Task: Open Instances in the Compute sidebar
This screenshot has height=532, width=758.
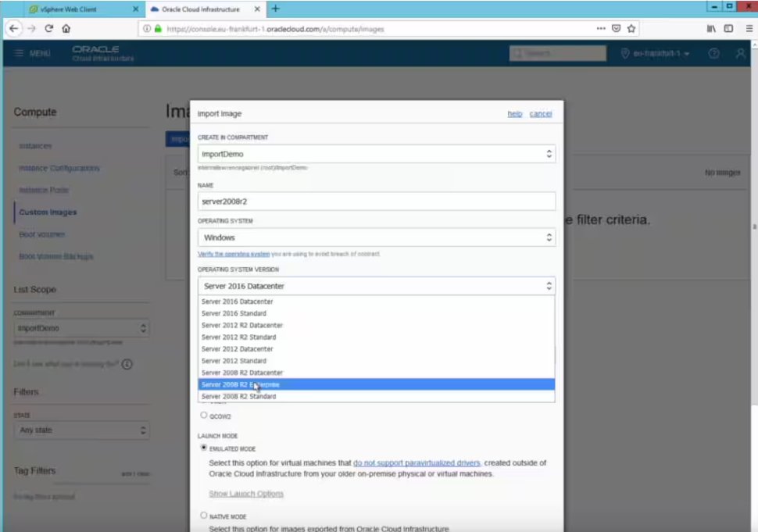Action: tap(35, 146)
